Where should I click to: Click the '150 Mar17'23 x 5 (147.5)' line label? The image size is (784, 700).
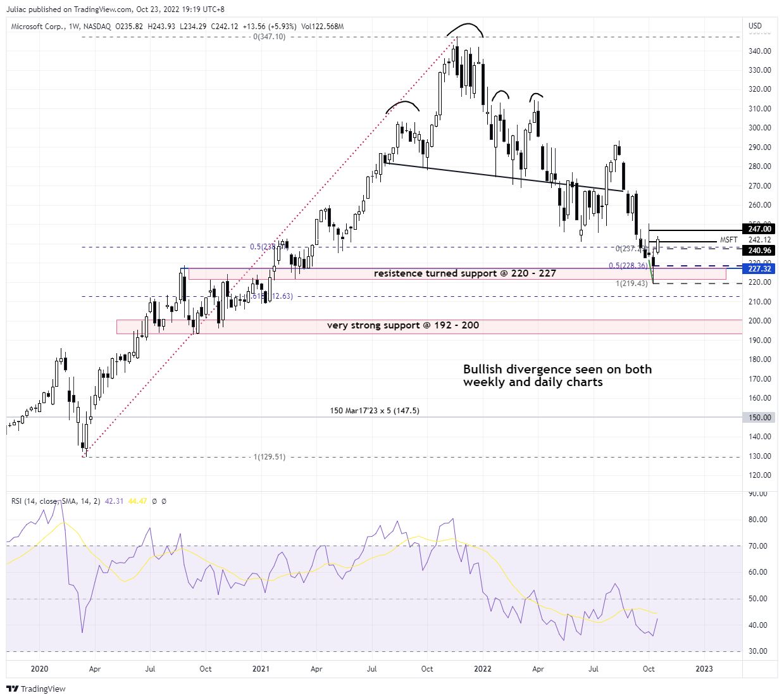click(x=374, y=411)
